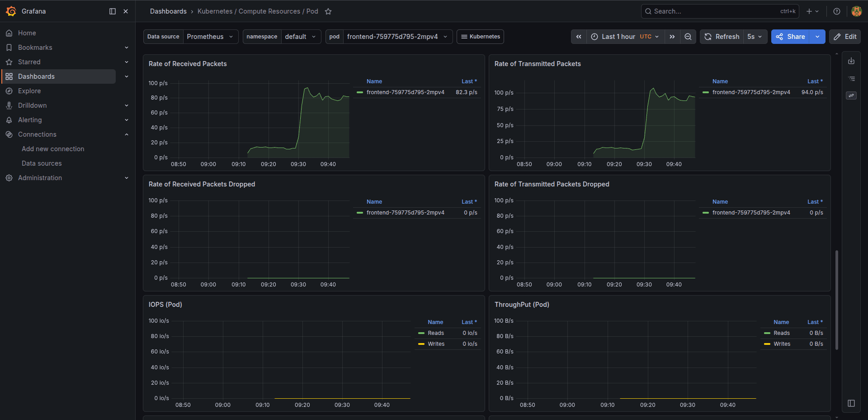Open the Kubernetes dashboard links menu
The height and width of the screenshot is (420, 868).
[x=480, y=37]
